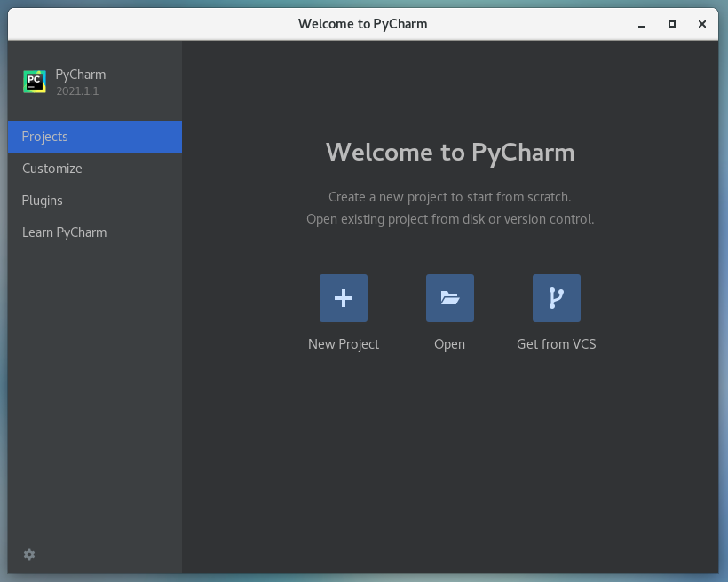728x582 pixels.
Task: Click the New Project plus icon
Action: (344, 298)
